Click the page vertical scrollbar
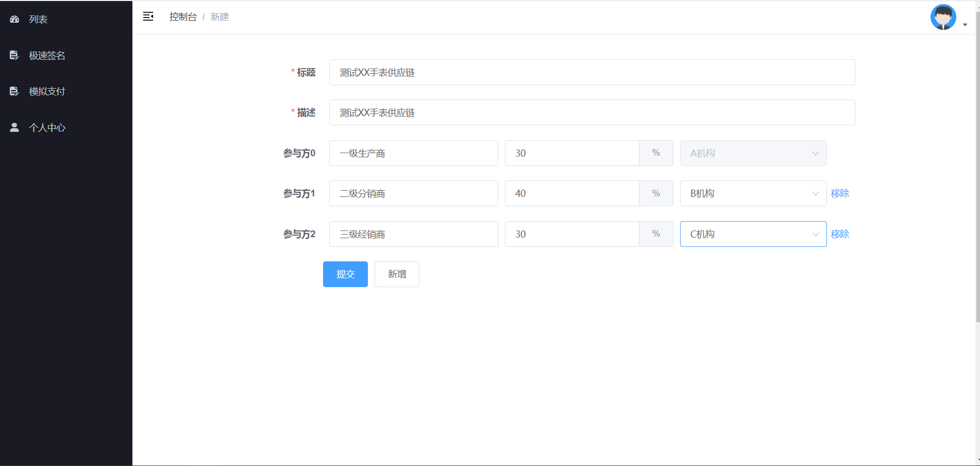The width and height of the screenshot is (980, 466). 977,175
